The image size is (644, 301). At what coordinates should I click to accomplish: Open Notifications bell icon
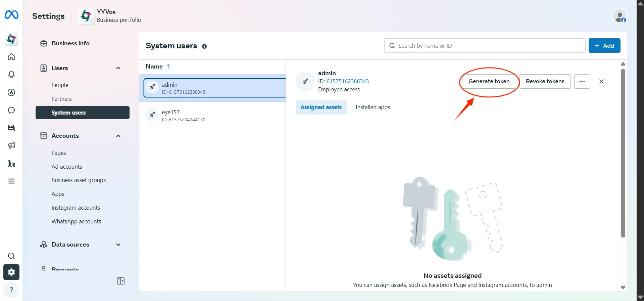(x=11, y=75)
